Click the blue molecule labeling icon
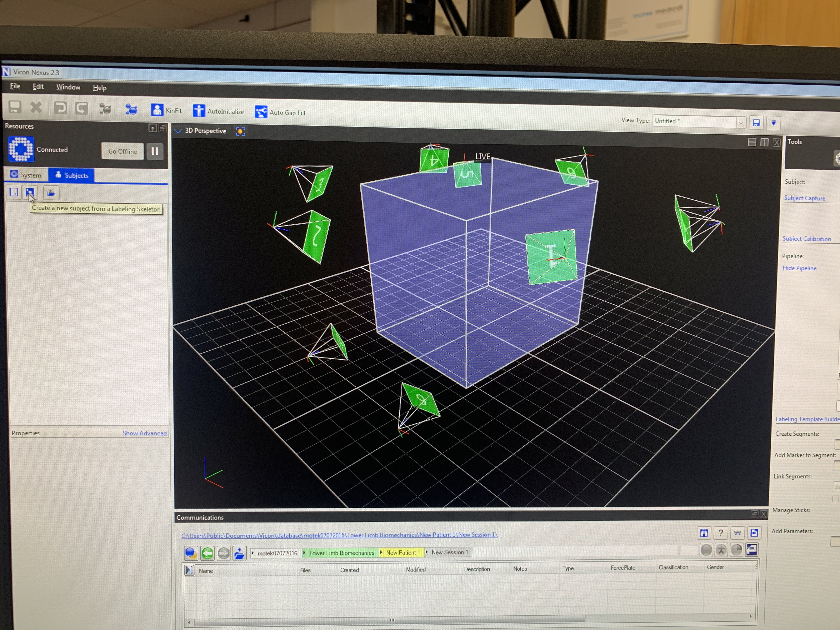This screenshot has height=630, width=840. point(131,109)
